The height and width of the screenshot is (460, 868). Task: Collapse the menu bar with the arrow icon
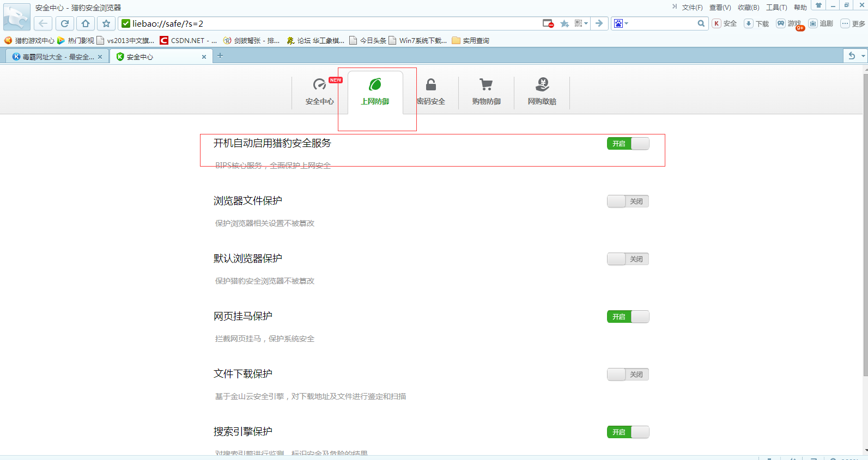click(x=674, y=7)
